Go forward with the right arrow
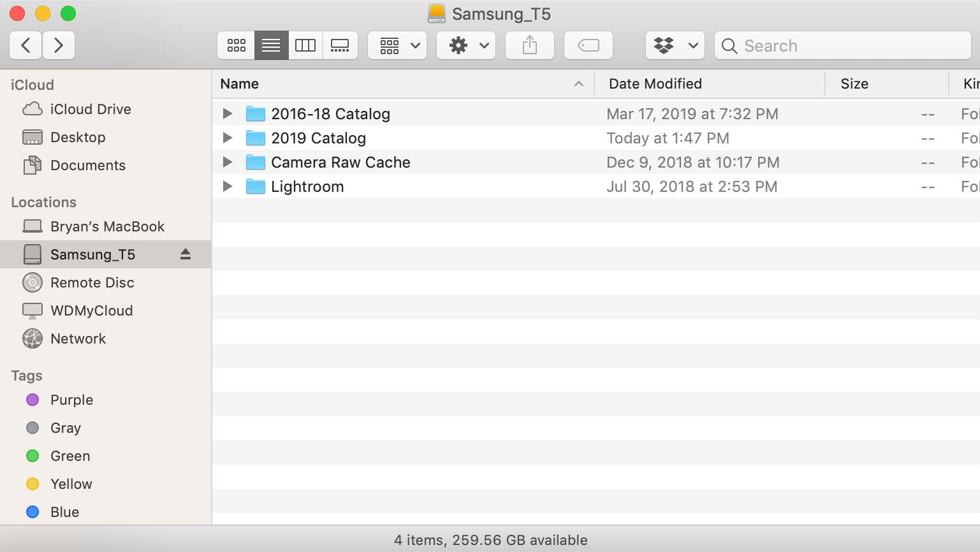 click(59, 45)
